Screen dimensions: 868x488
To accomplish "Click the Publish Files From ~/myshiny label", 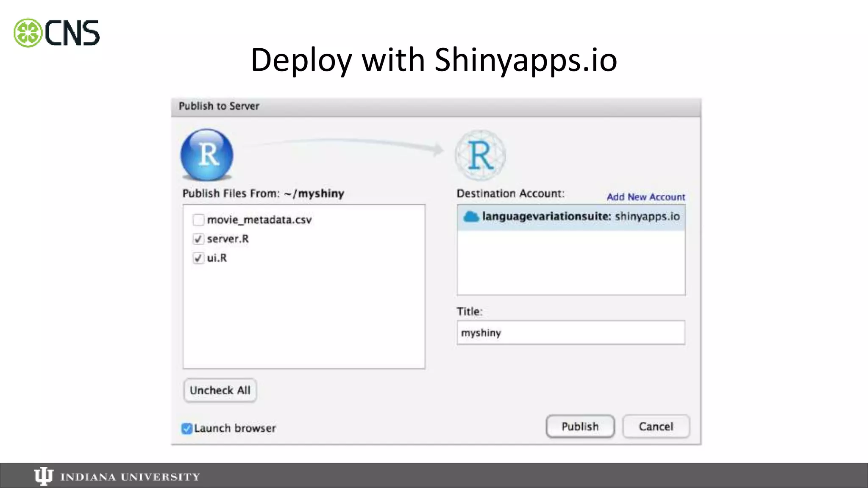I will pyautogui.click(x=263, y=194).
